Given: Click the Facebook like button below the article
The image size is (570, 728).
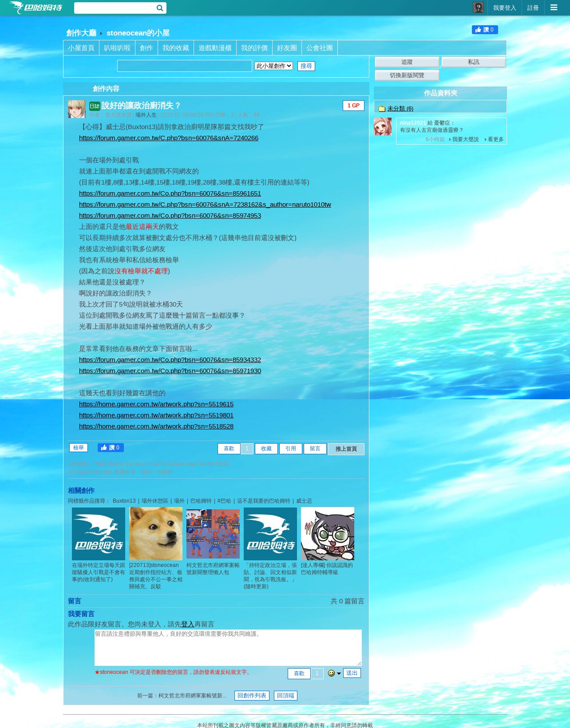Looking at the screenshot, I should tap(111, 448).
